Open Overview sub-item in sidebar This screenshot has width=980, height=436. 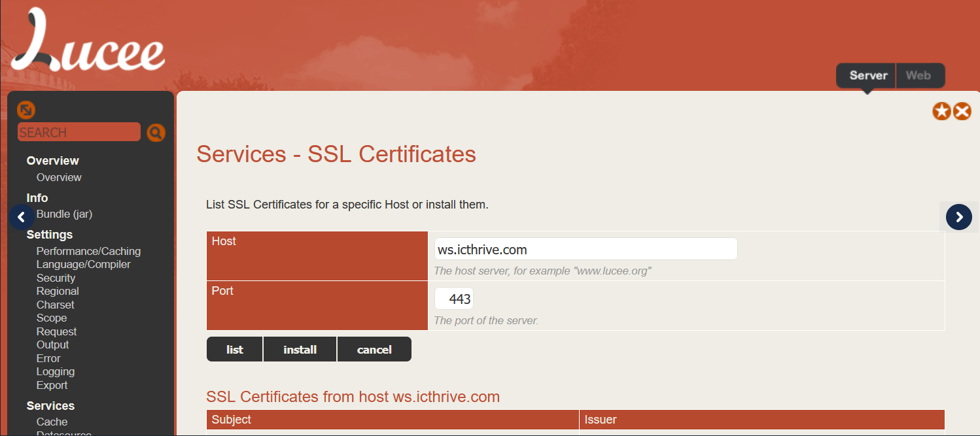(x=59, y=177)
